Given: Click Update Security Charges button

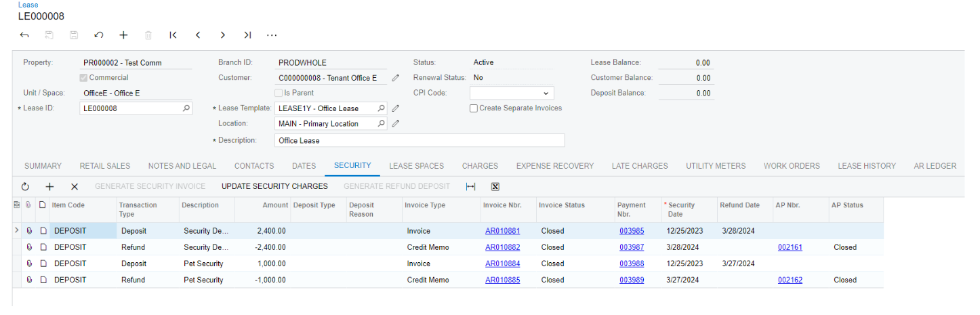Looking at the screenshot, I should 274,186.
